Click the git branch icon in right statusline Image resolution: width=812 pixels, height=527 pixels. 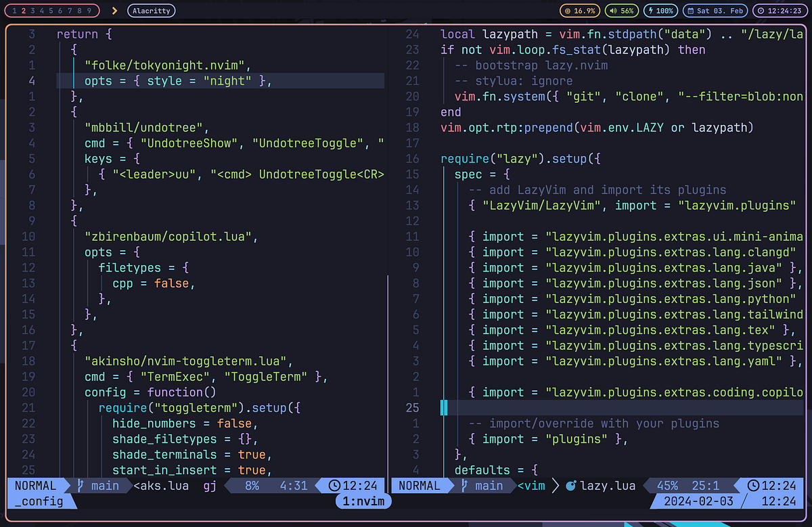[465, 485]
